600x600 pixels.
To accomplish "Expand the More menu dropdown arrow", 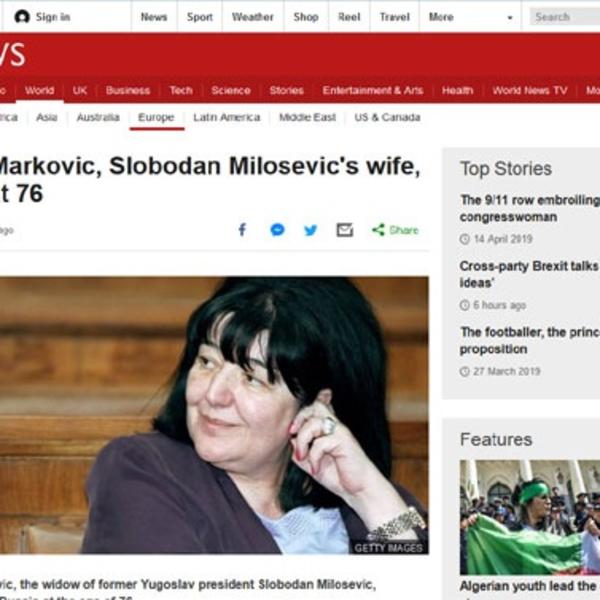I will coord(509,18).
